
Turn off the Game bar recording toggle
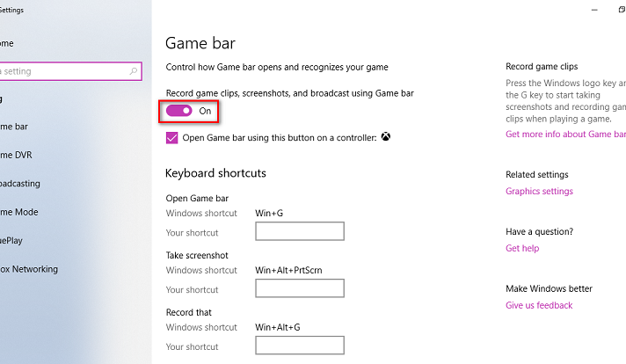pyautogui.click(x=179, y=111)
